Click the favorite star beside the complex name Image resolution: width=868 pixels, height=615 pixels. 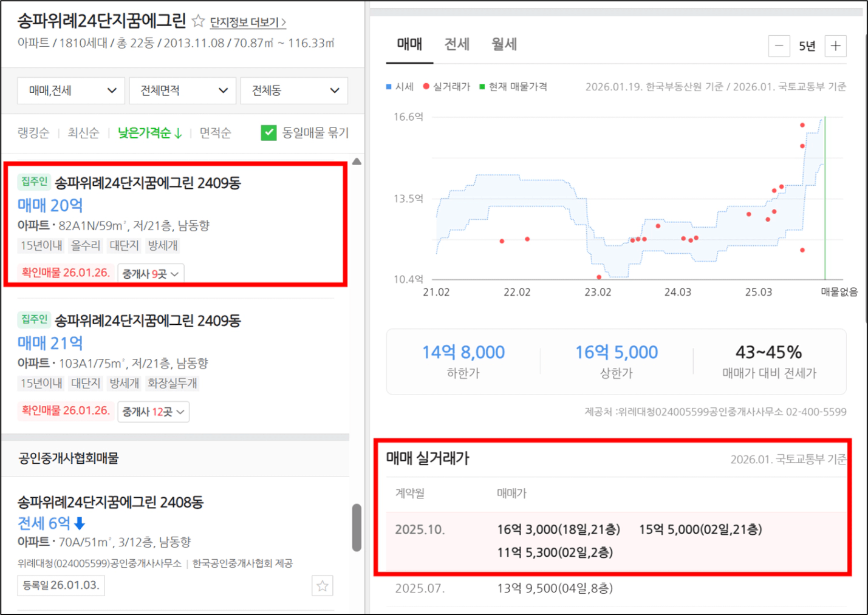(x=198, y=21)
